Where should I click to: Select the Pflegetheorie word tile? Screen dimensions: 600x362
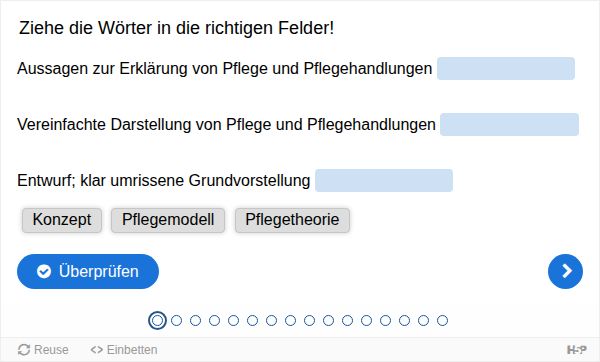tap(292, 220)
